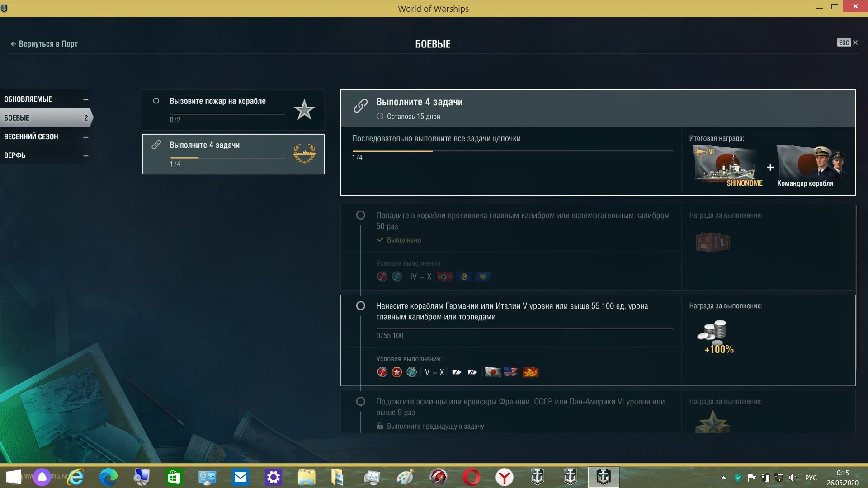The width and height of the screenshot is (868, 488).
Task: Click the clock icon beside 'Осталось 15 дней'
Action: (380, 116)
